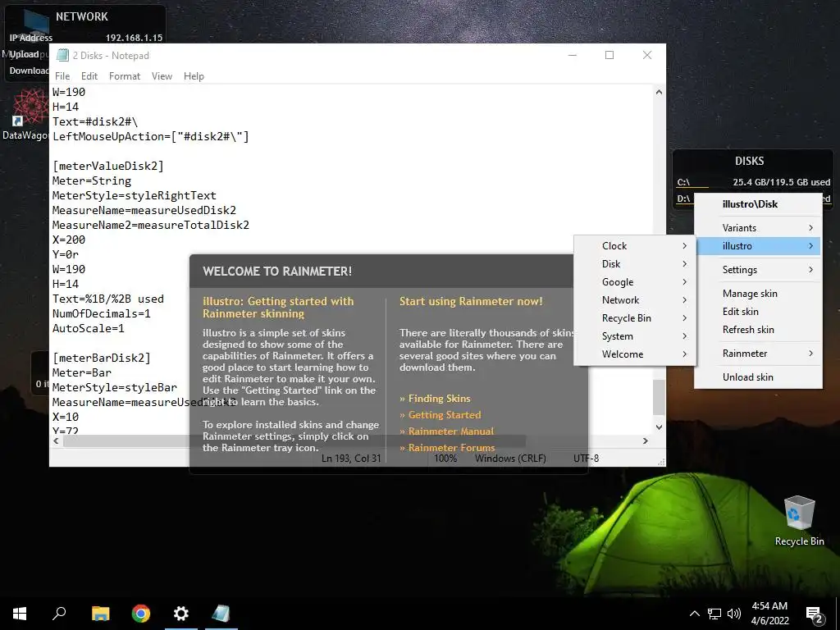The height and width of the screenshot is (630, 840).
Task: Open Notepad Help menu
Action: [x=194, y=76]
